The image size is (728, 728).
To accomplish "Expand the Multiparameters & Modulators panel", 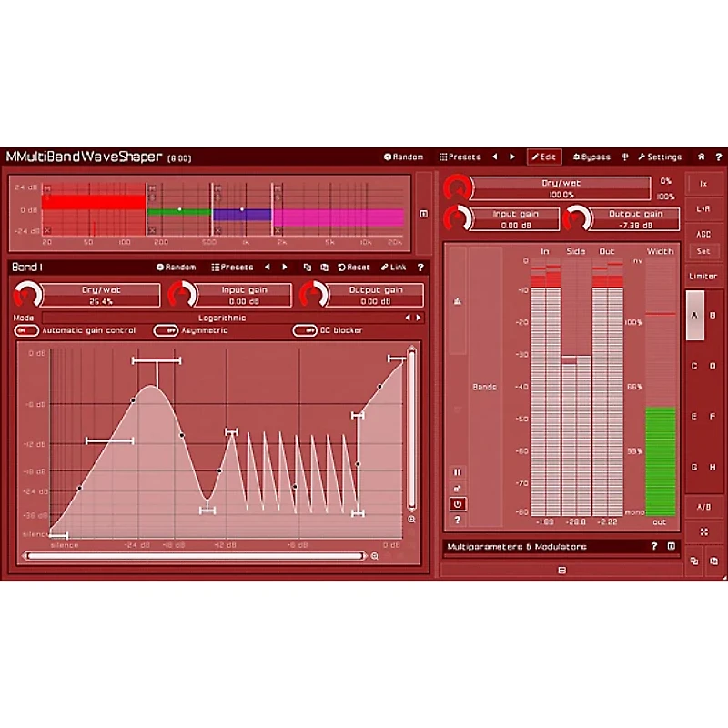I will pos(669,546).
